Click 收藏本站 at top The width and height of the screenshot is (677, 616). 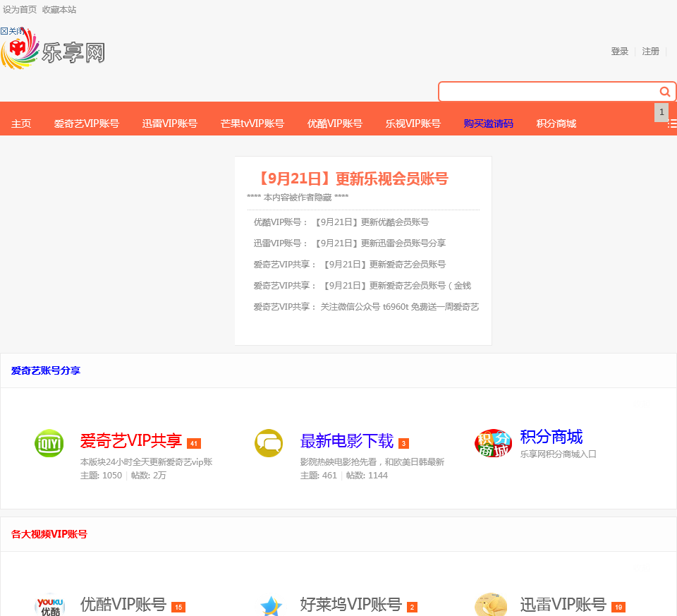pyautogui.click(x=59, y=9)
